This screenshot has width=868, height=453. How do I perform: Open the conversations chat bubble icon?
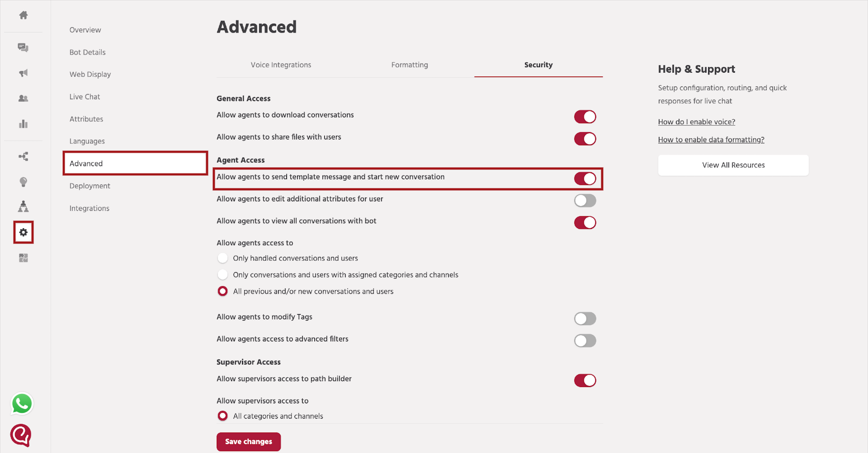click(x=23, y=48)
